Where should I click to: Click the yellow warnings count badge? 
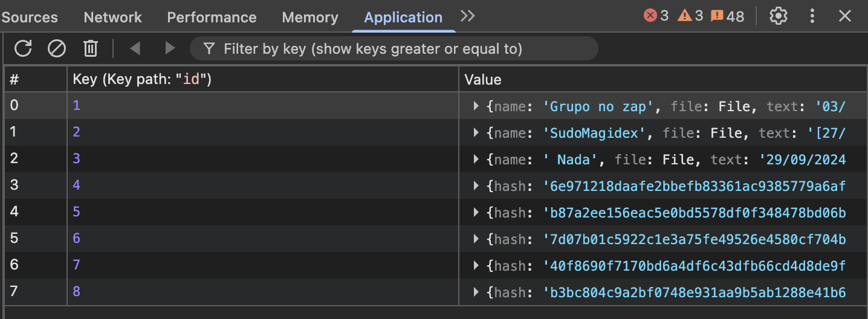pos(690,16)
